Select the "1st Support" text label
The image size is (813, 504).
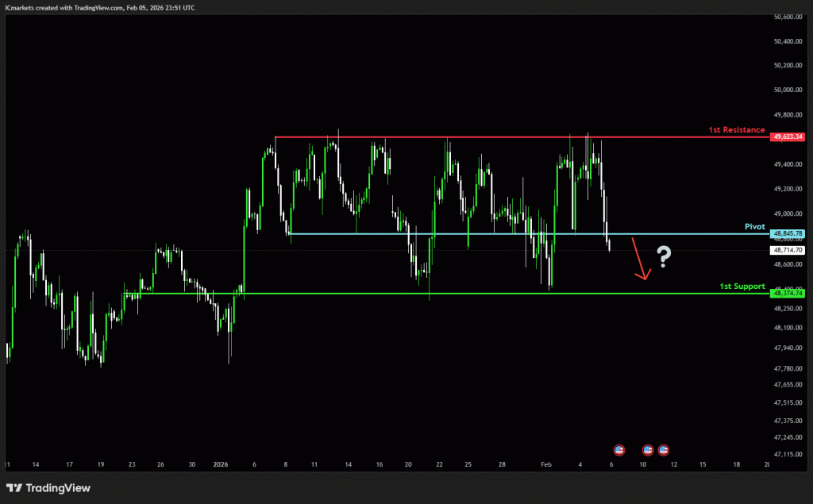coord(742,286)
